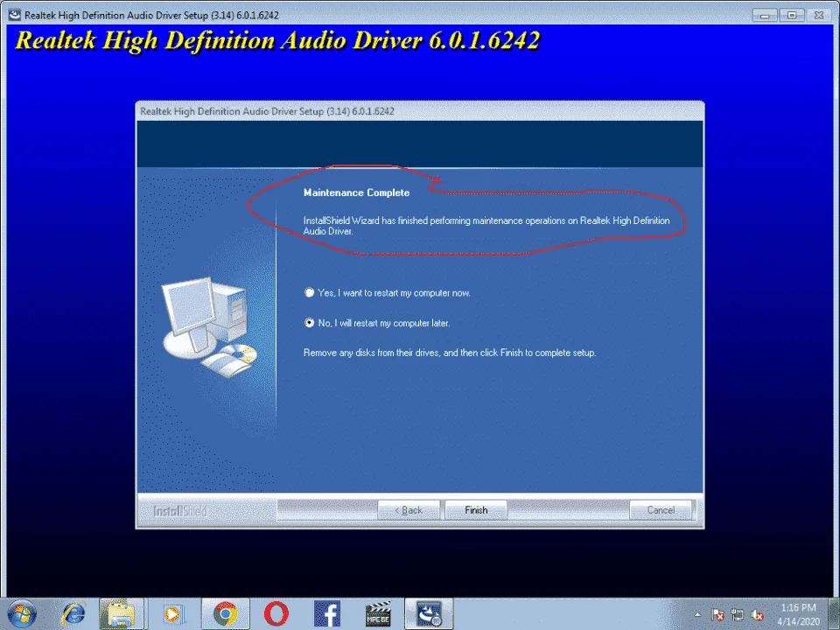The image size is (840, 630).
Task: Click the 'InstallShield Wizard has finished' message
Action: coord(486,226)
